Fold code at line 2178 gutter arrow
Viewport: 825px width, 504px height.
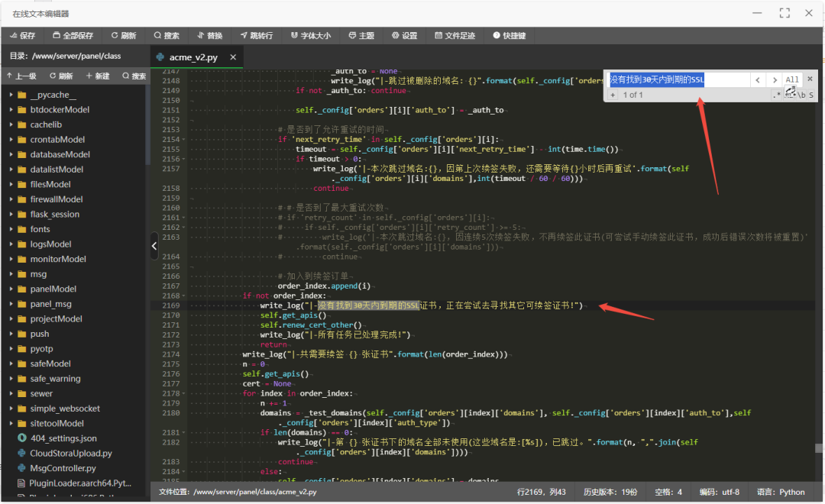click(183, 393)
